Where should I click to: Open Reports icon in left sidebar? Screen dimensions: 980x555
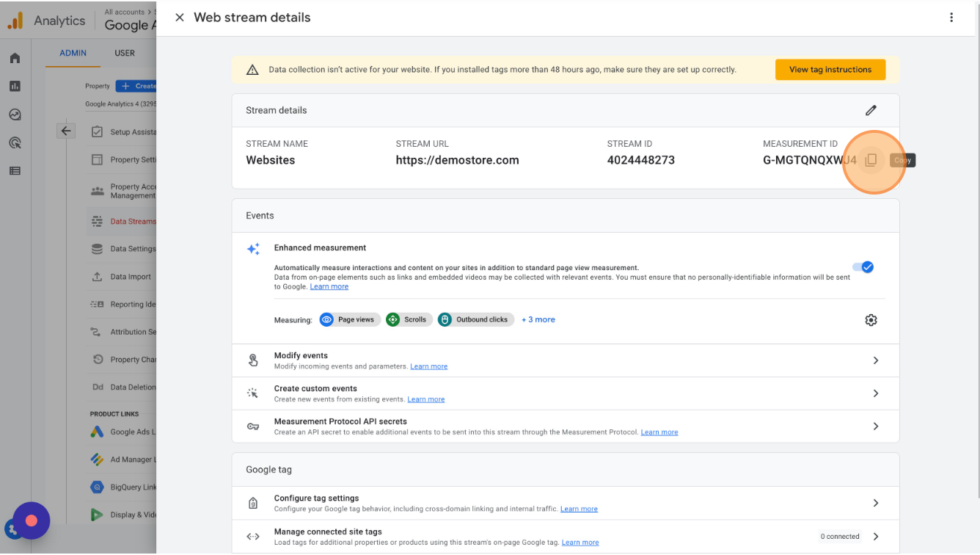15,87
